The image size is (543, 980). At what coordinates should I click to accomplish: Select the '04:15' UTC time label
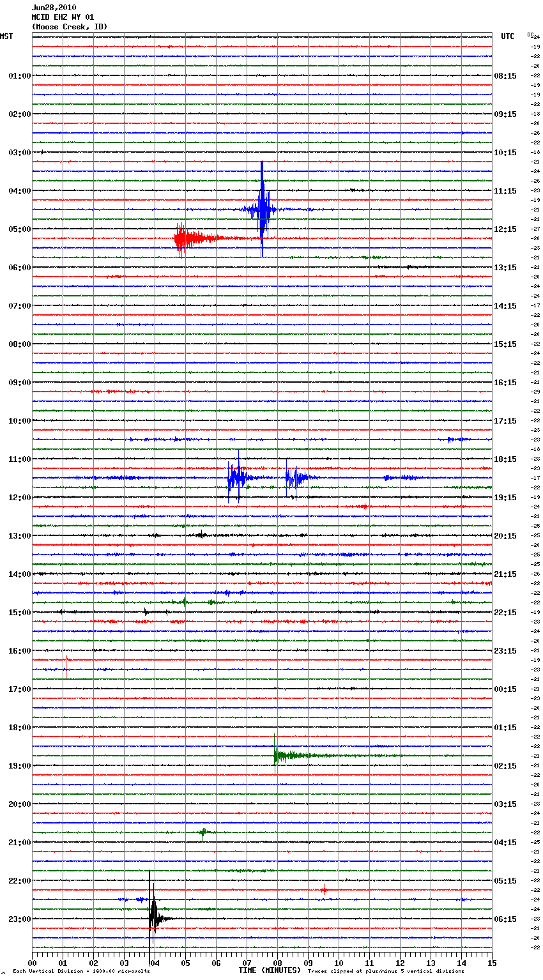point(505,843)
